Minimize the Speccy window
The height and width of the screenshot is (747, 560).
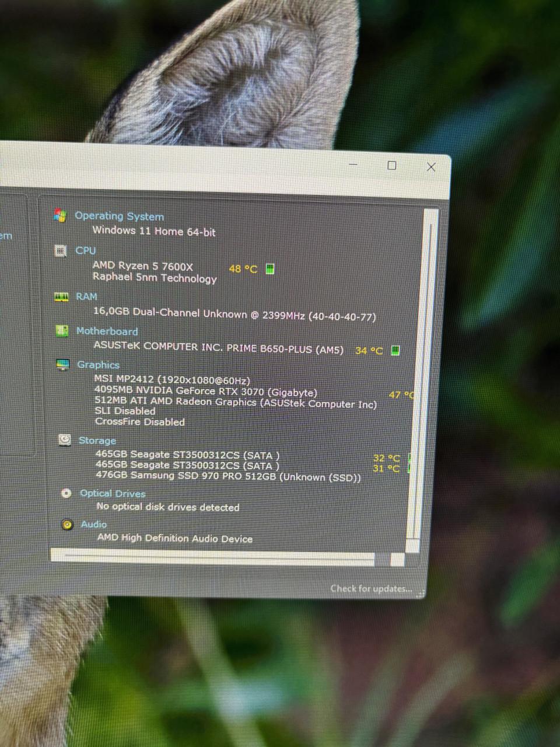pos(353,165)
